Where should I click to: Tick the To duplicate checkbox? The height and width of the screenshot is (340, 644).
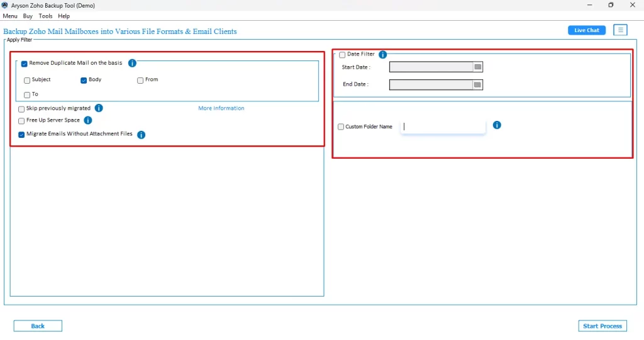27,95
